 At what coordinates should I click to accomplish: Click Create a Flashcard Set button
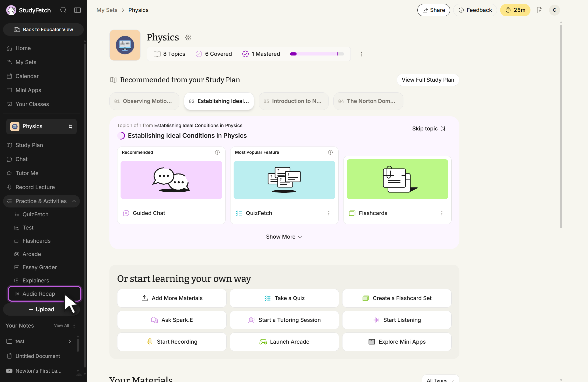[397, 298]
